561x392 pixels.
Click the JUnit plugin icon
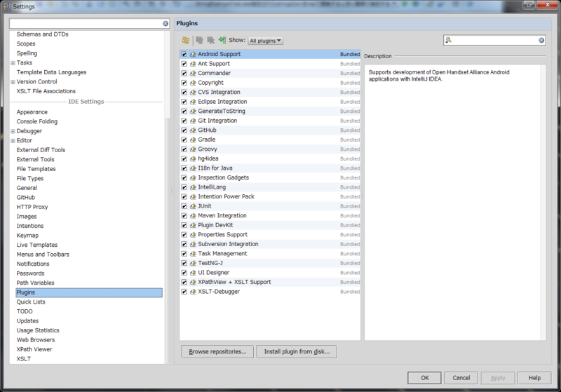(193, 206)
